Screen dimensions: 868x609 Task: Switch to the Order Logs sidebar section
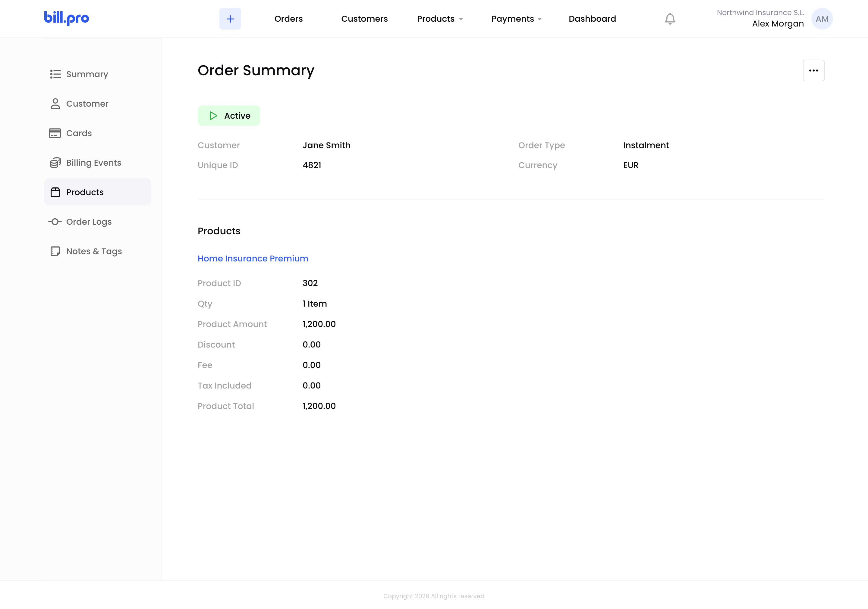click(x=98, y=221)
